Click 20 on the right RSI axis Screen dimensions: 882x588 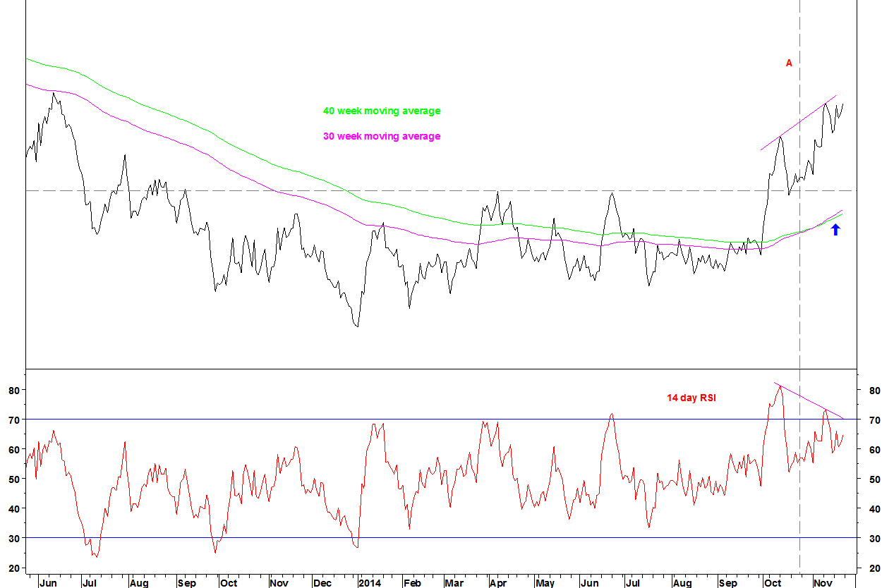[874, 568]
